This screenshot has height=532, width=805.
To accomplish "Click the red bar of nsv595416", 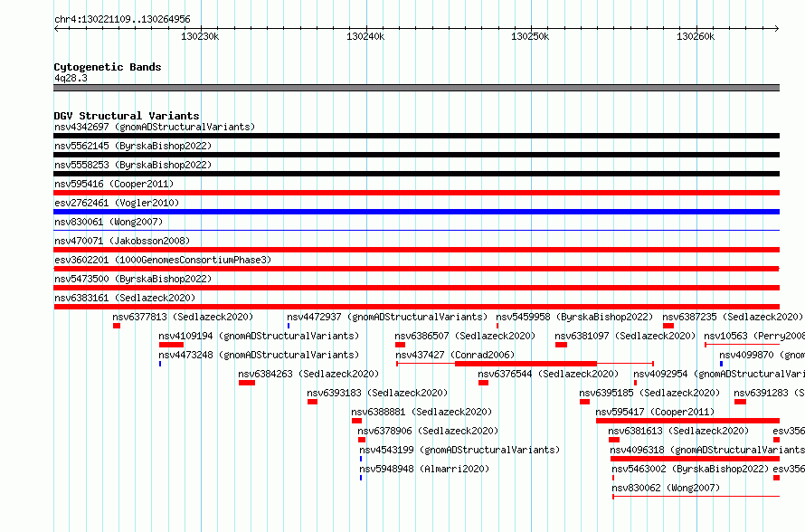I will (x=416, y=193).
